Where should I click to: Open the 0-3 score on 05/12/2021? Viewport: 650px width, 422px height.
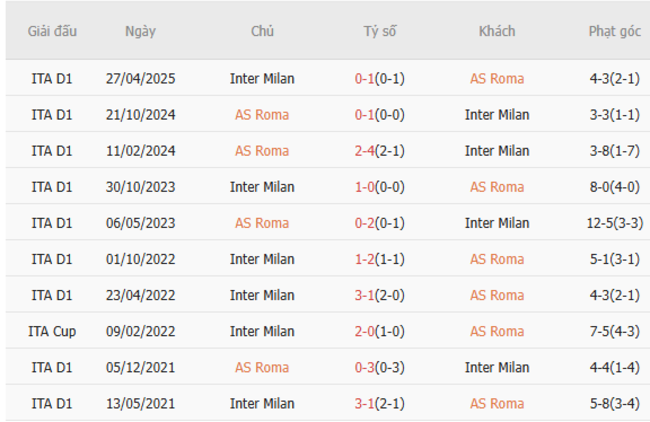(365, 367)
